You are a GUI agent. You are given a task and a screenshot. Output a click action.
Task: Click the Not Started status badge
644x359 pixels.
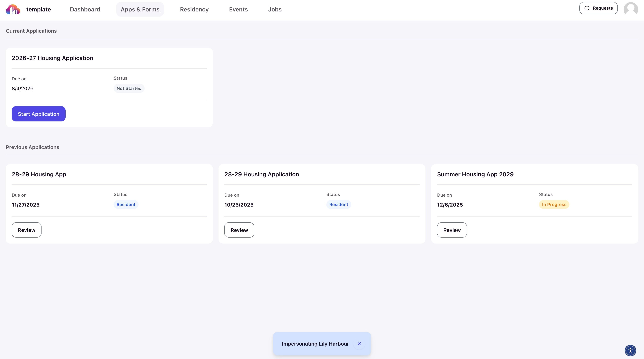[129, 88]
